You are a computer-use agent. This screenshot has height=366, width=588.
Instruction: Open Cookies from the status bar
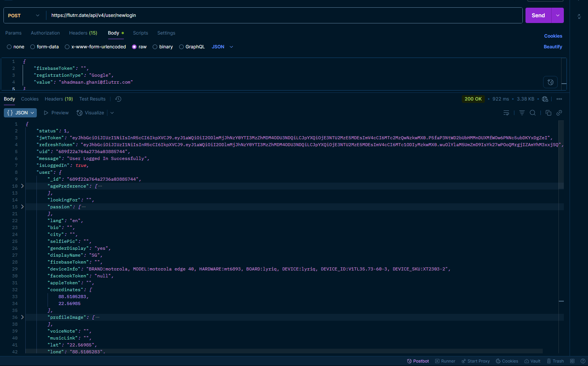pos(507,361)
